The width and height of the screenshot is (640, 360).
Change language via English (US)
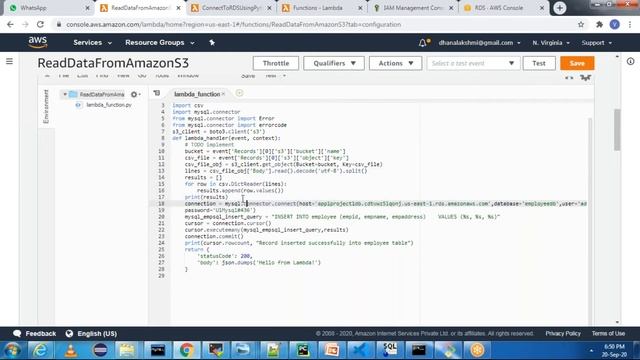click(x=97, y=333)
